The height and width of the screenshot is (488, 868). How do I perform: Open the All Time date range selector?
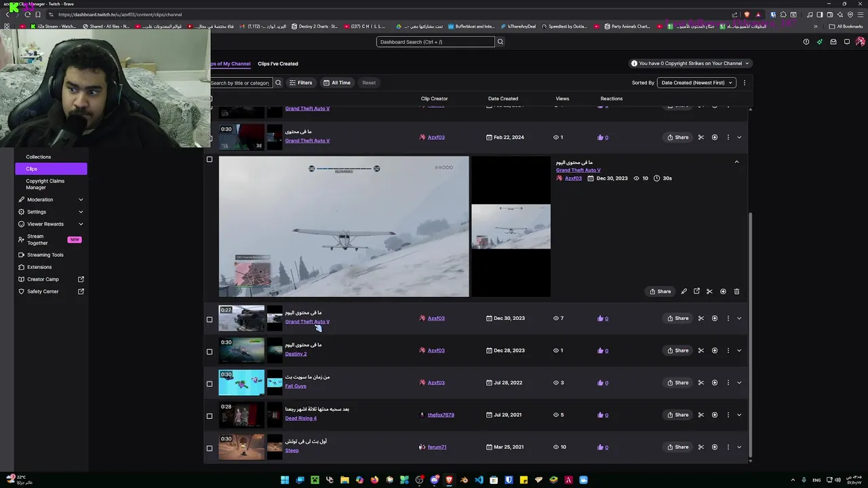[337, 83]
